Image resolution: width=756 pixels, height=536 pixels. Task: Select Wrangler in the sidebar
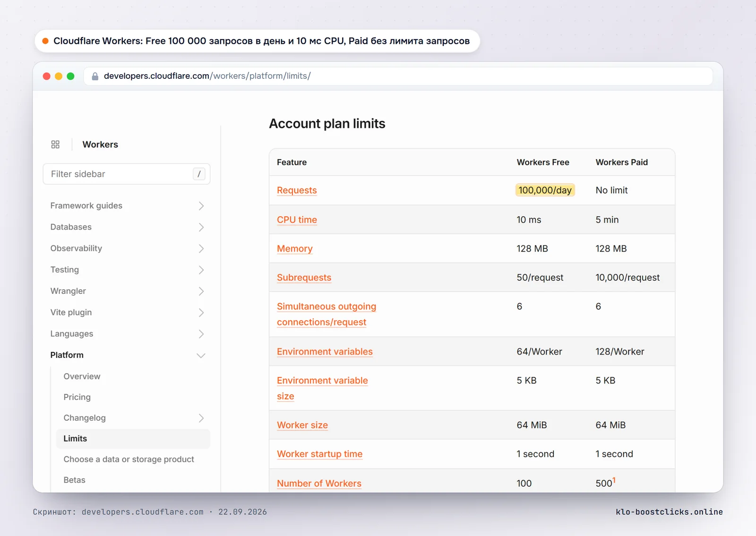pyautogui.click(x=68, y=291)
